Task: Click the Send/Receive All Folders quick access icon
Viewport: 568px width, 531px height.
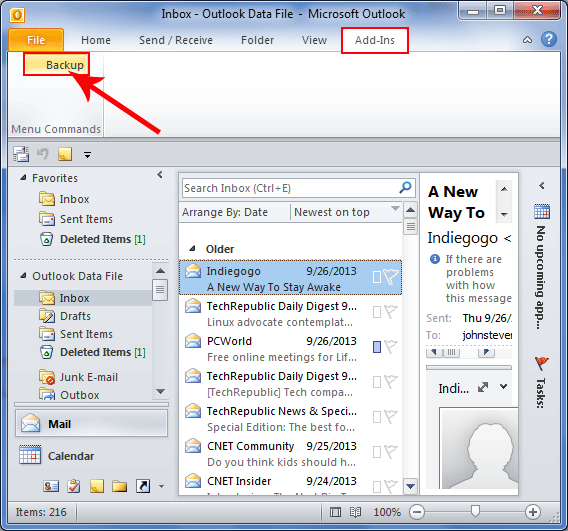Action: (21, 154)
